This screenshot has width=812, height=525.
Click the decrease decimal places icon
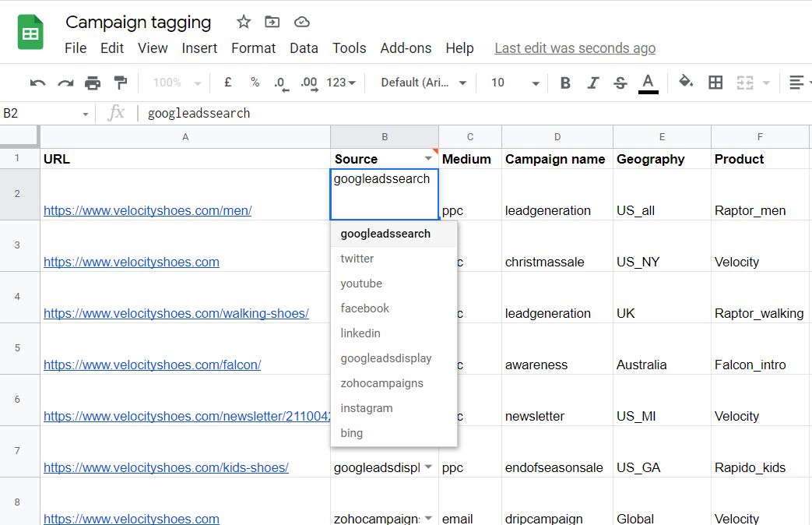[x=280, y=82]
